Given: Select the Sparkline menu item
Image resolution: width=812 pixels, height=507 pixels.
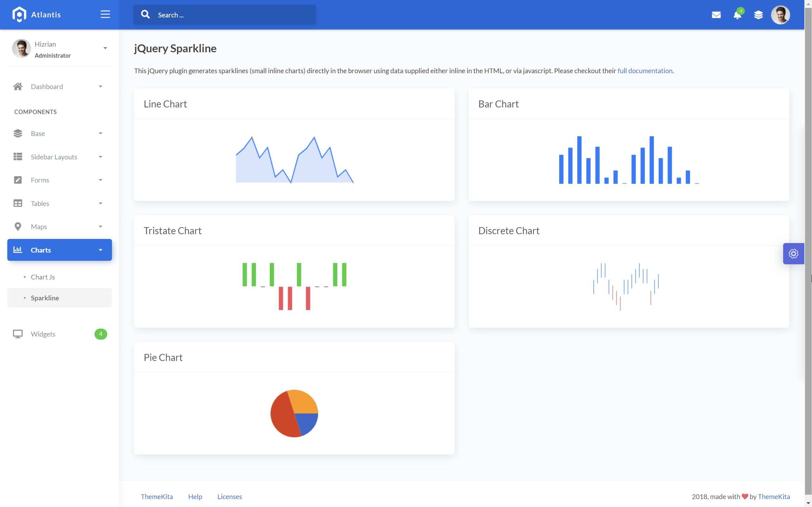Looking at the screenshot, I should tap(45, 298).
